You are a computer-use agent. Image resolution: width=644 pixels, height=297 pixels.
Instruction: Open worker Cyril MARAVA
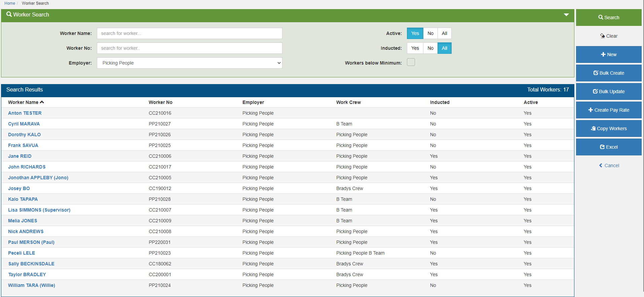(x=24, y=124)
